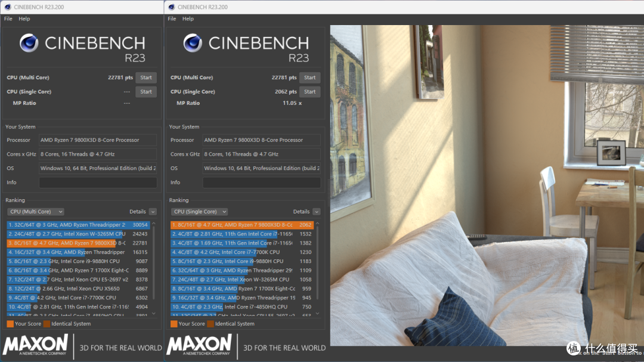Click Cinebench logo icon in left window
The width and height of the screenshot is (644, 362).
click(x=29, y=43)
